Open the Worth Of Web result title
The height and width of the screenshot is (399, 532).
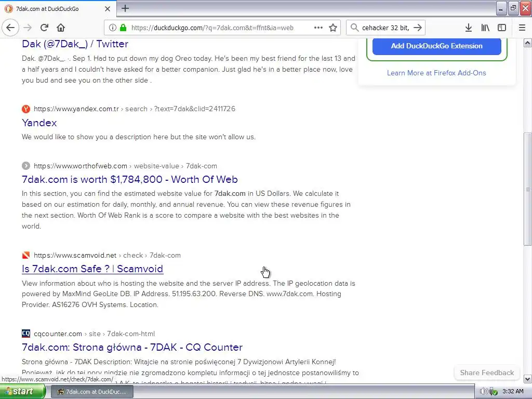point(129,179)
